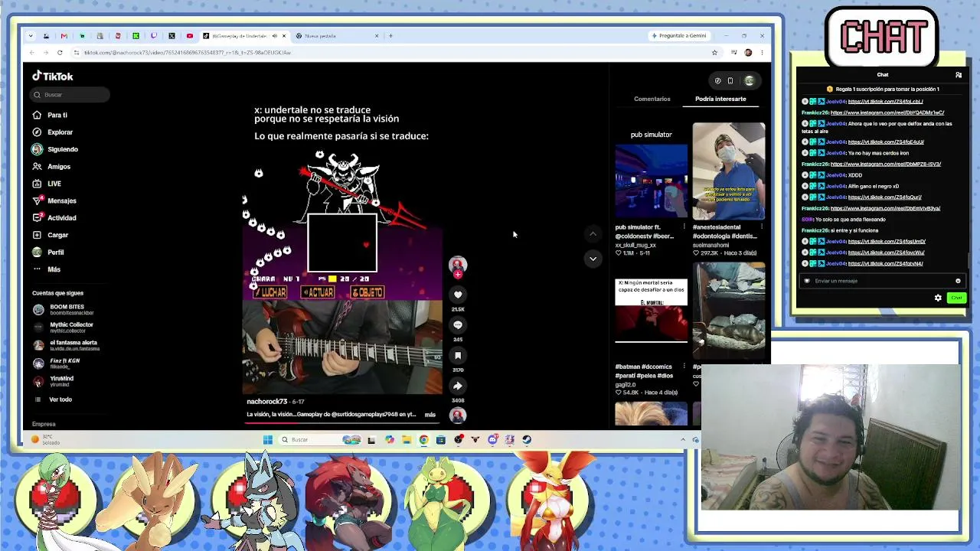Click the weather widget in taskbar
The width and height of the screenshot is (980, 551).
click(x=46, y=440)
